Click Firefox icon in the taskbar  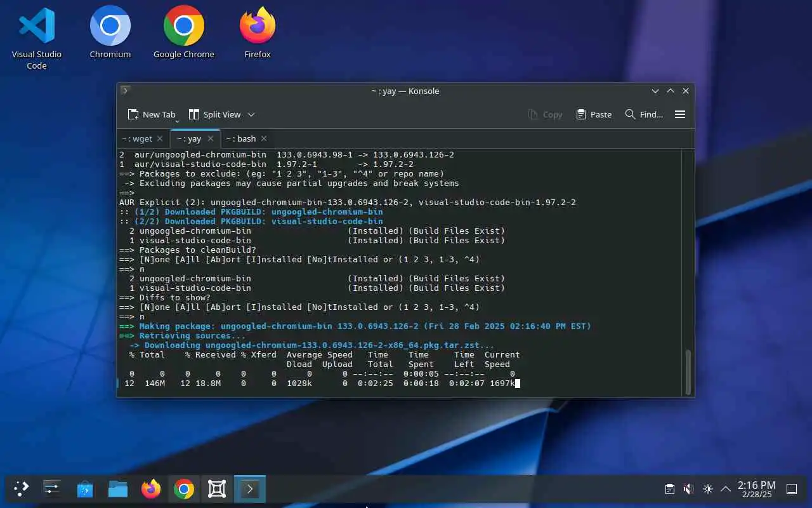click(x=151, y=488)
